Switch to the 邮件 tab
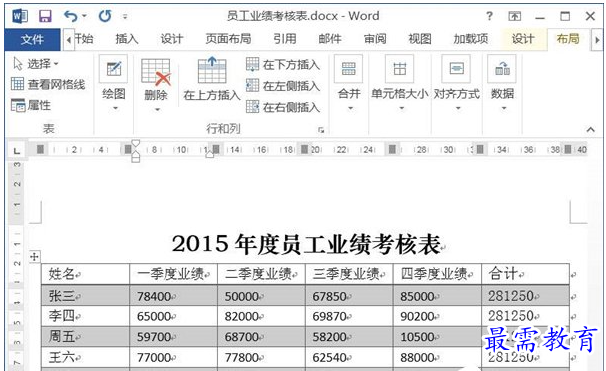The image size is (606, 371). coord(330,39)
